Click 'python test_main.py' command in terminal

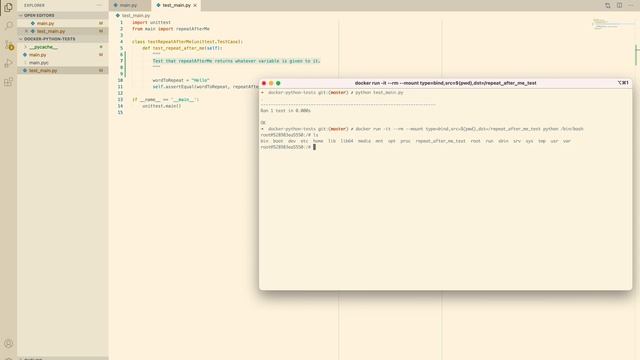click(379, 93)
